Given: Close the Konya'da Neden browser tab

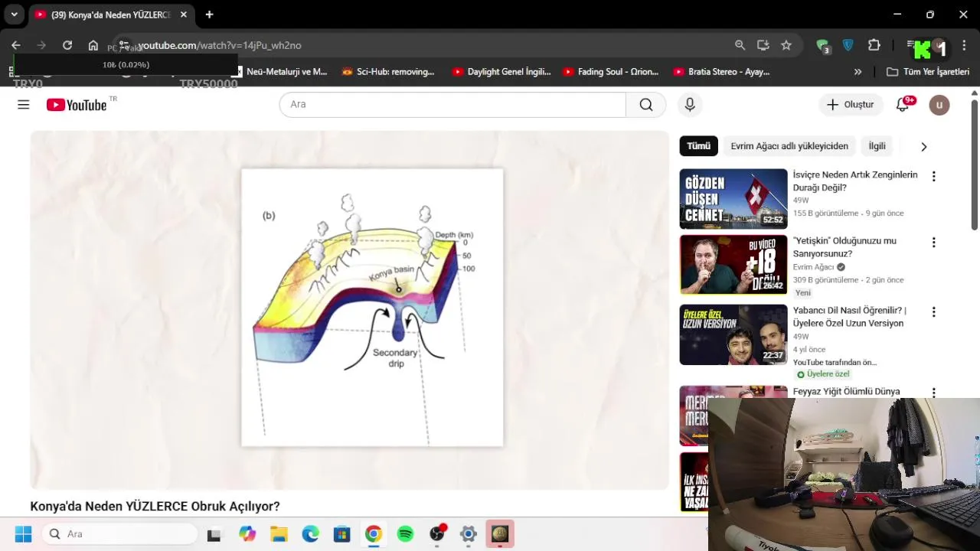Looking at the screenshot, I should coord(184,15).
